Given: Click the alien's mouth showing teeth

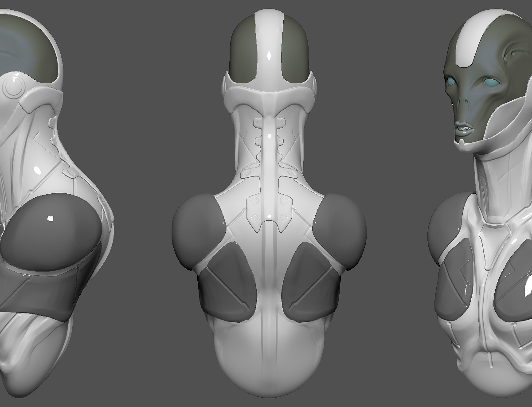Looking at the screenshot, I should click(x=465, y=129).
